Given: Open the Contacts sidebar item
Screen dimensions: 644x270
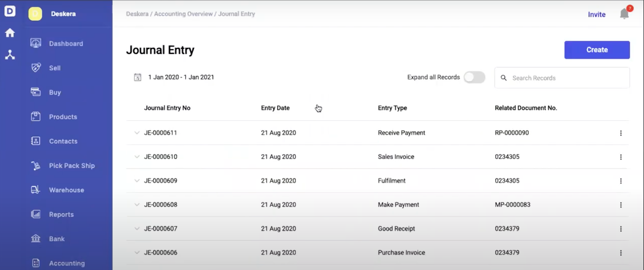Looking at the screenshot, I should pyautogui.click(x=63, y=141).
